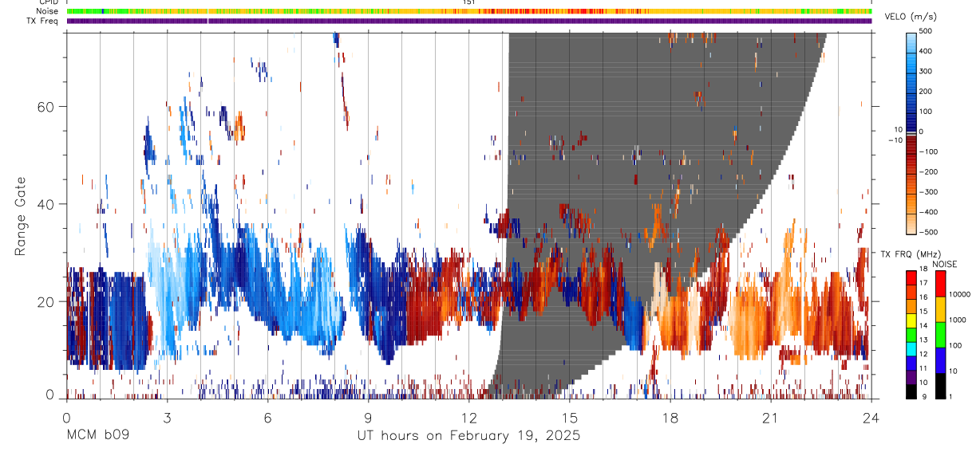
Task: Click the TX FRQ legend label 14
Action: pos(924,326)
